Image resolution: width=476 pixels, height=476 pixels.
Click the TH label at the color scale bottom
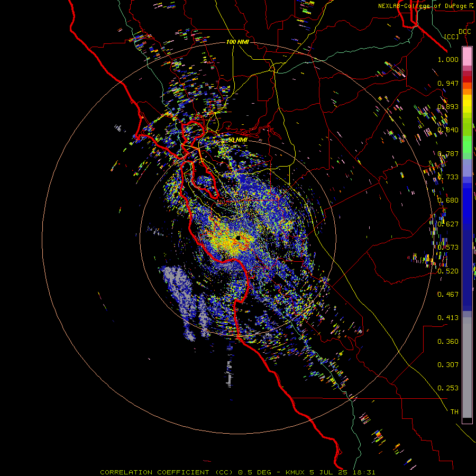click(454, 411)
